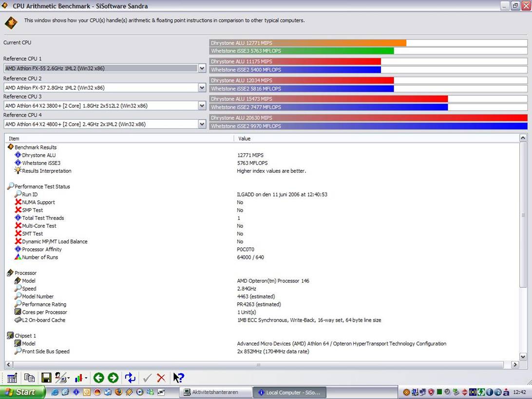532x399 pixels.
Task: Click the value AMD Opteron(tm) Processor 146
Action: pyautogui.click(x=273, y=281)
